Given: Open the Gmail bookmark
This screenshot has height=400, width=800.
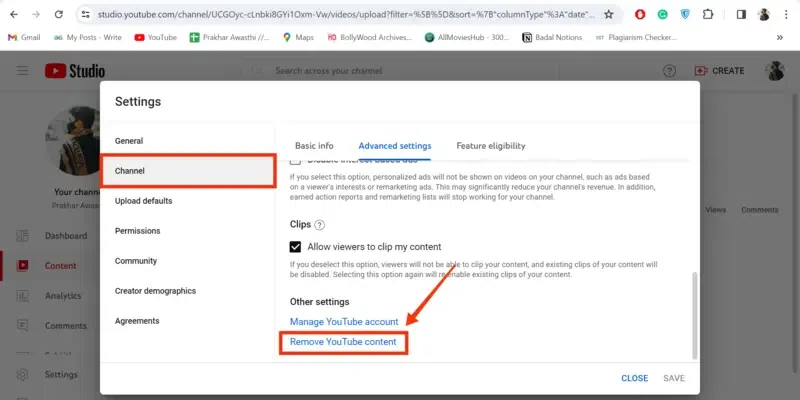Looking at the screenshot, I should coord(24,37).
